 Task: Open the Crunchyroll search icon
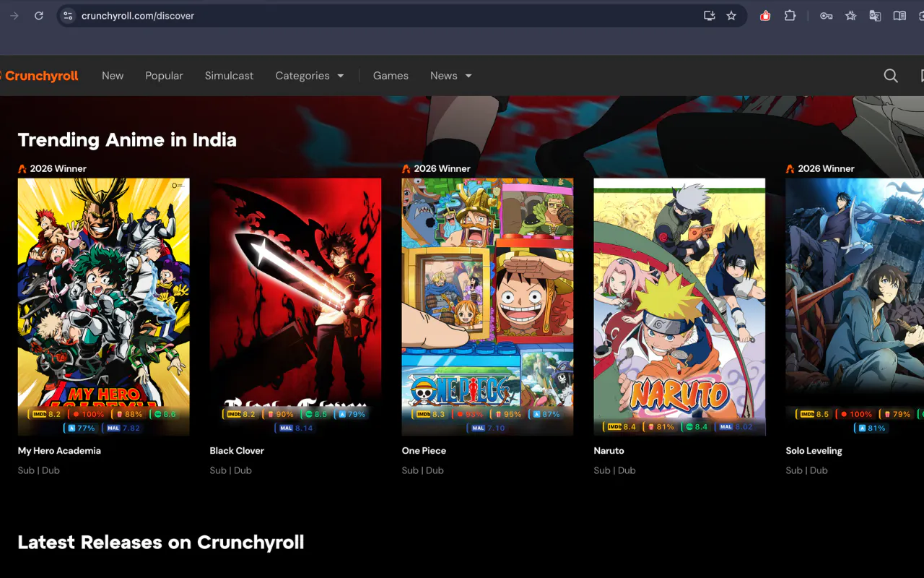[891, 76]
